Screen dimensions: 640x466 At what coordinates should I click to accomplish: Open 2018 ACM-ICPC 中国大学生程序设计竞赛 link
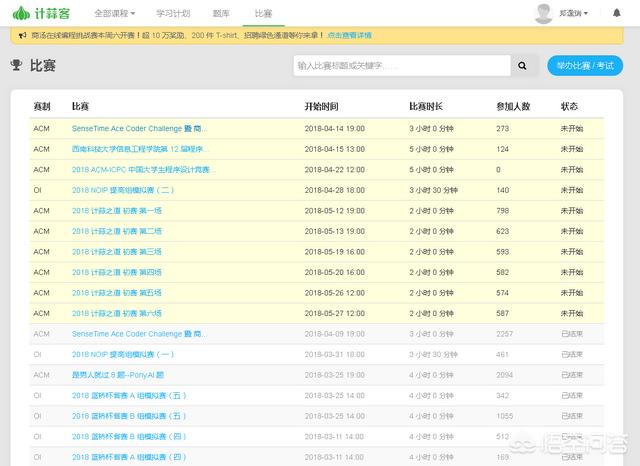pyautogui.click(x=141, y=170)
